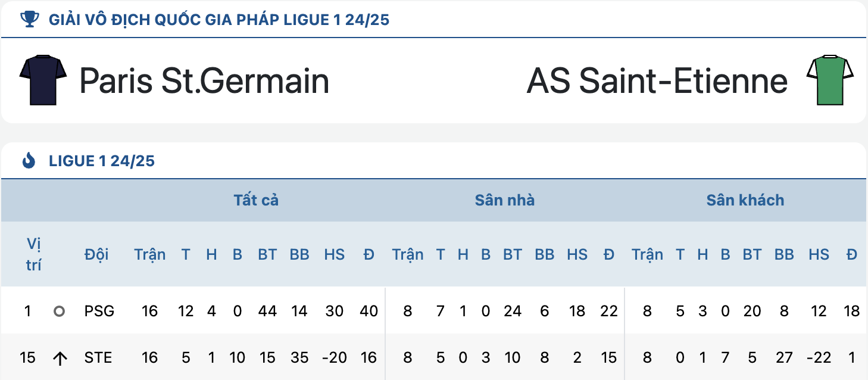This screenshot has width=868, height=380.
Task: Click the LIGUE 1 24/25 section heading
Action: tap(102, 161)
